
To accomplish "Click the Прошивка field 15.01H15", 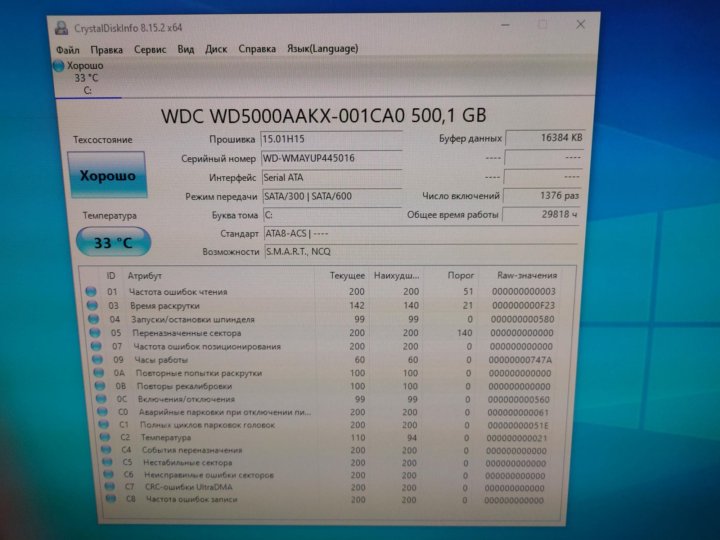I will click(x=332, y=139).
